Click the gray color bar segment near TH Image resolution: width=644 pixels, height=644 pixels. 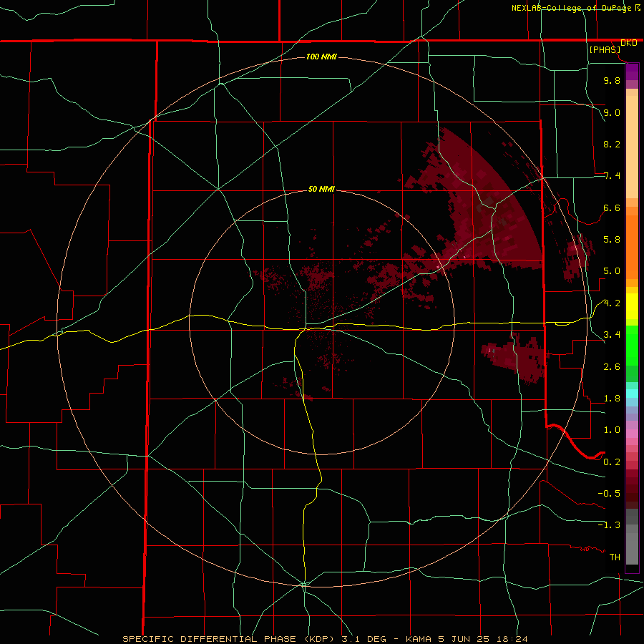[x=632, y=548]
